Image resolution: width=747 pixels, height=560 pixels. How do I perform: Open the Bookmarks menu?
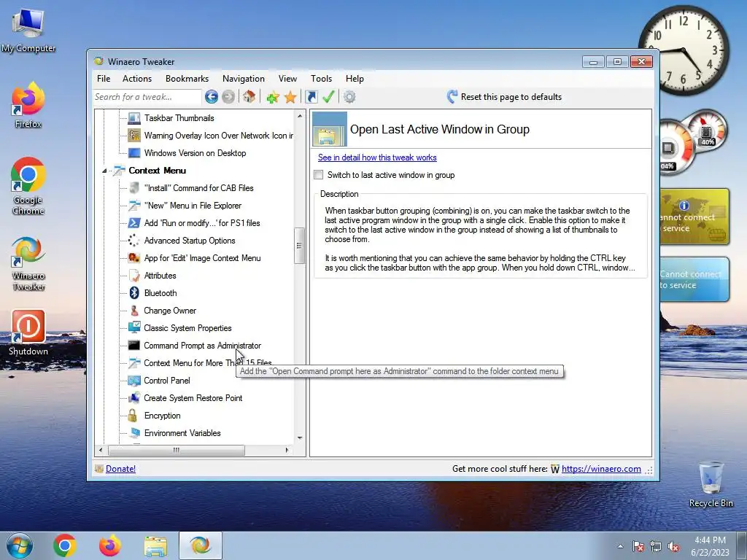tap(187, 79)
